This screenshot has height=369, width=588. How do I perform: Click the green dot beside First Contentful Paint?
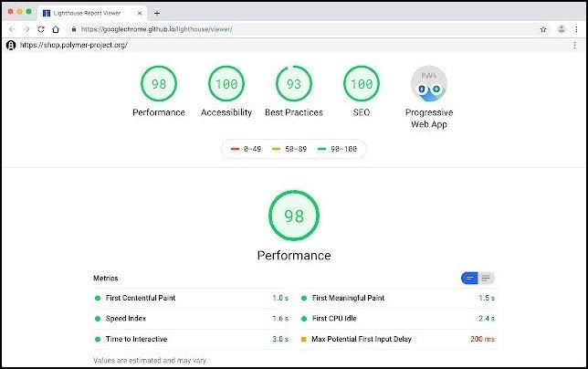(x=98, y=298)
